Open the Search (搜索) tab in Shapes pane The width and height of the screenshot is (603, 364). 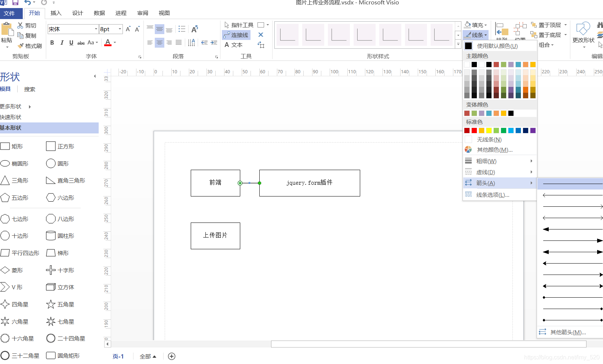tap(30, 89)
